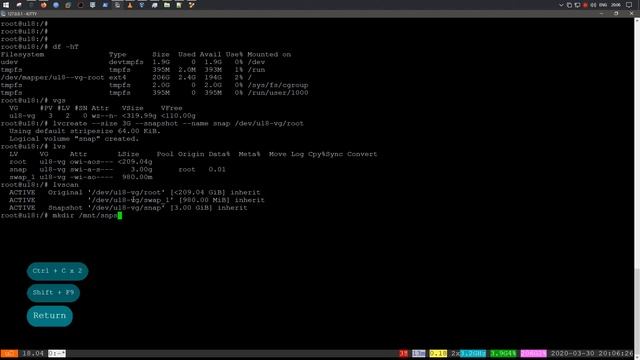Click the network tray icon
Image resolution: width=640 pixels, height=360 pixels.
577,5
